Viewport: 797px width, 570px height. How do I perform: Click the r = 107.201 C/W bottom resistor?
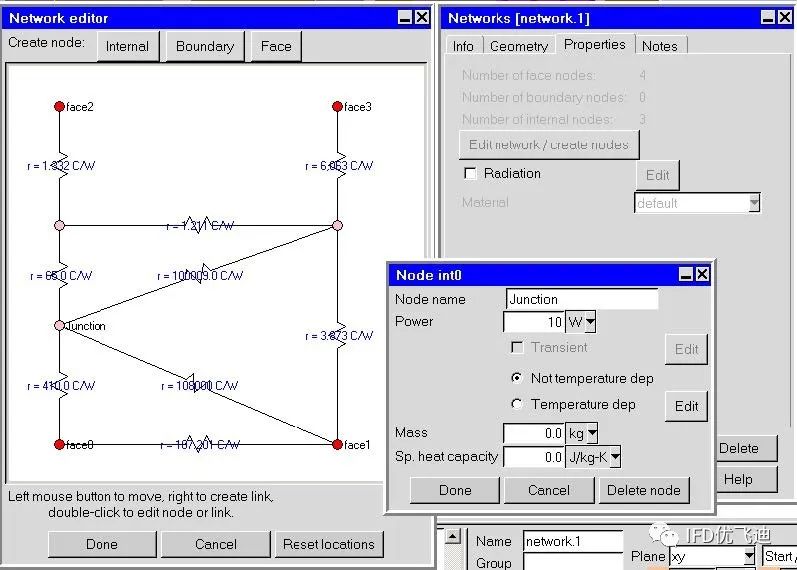[199, 444]
